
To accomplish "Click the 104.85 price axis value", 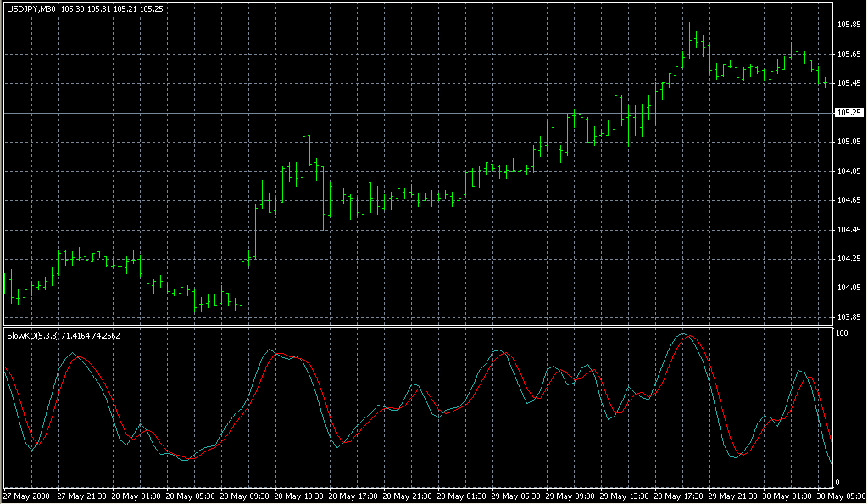I will coord(849,171).
